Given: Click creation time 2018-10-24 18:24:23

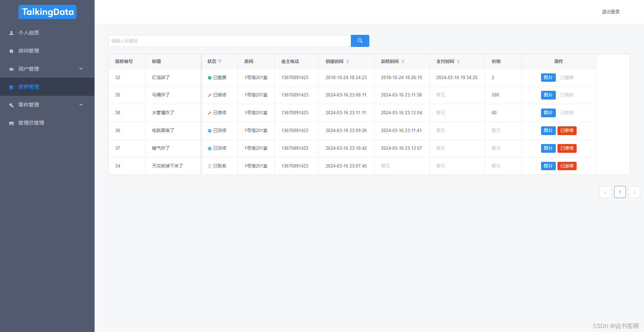Looking at the screenshot, I should [x=346, y=78].
